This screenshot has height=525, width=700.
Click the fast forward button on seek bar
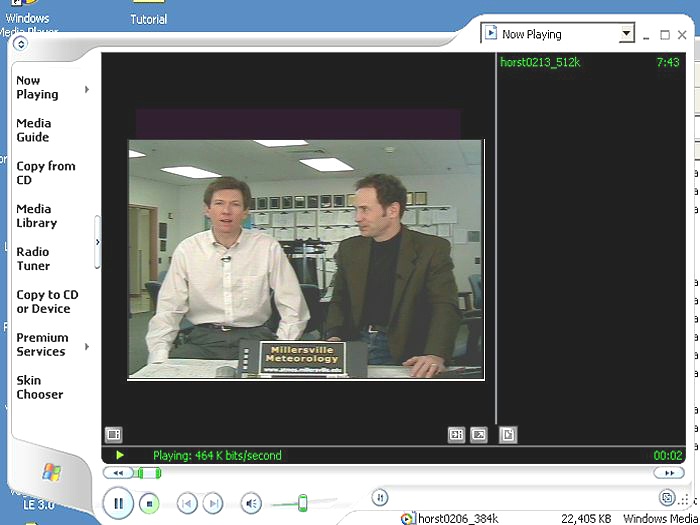669,473
